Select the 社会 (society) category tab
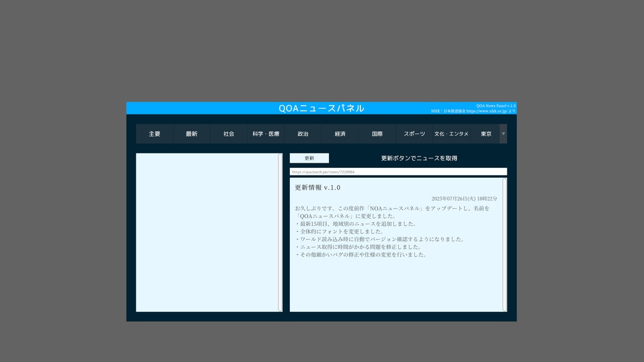The height and width of the screenshot is (362, 644). (228, 133)
